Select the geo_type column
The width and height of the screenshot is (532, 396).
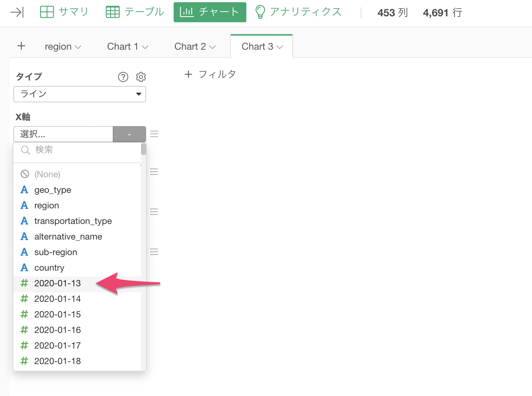tap(77, 190)
